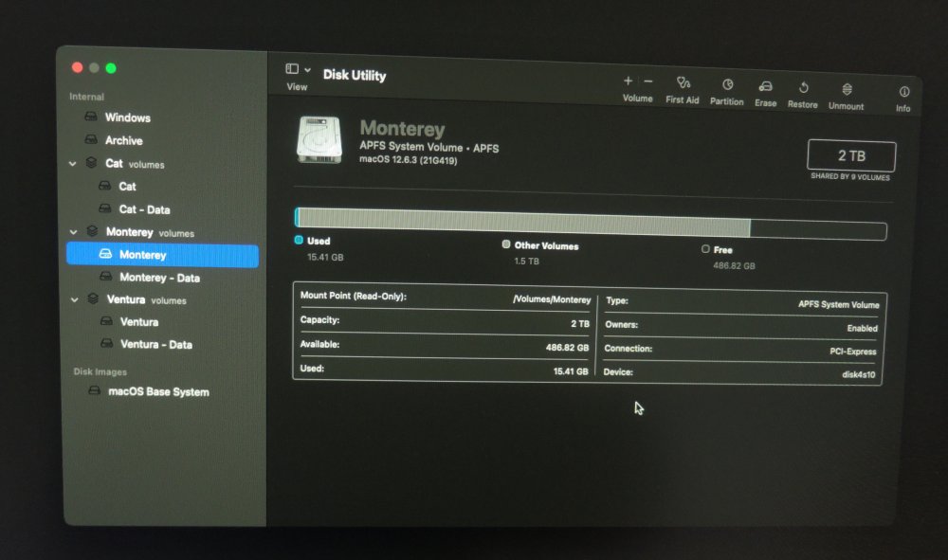Click the SHARED BY 9 VOLUMES label

(850, 177)
